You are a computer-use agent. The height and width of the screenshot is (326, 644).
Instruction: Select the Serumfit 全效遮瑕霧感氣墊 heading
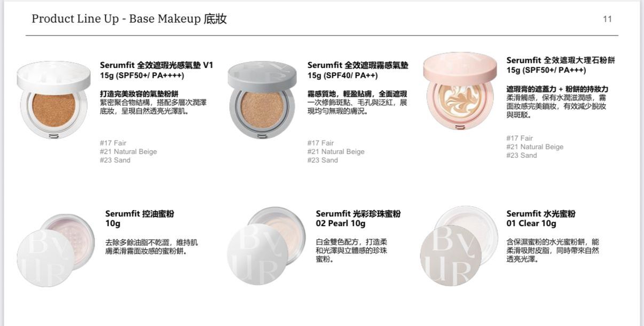click(x=358, y=65)
